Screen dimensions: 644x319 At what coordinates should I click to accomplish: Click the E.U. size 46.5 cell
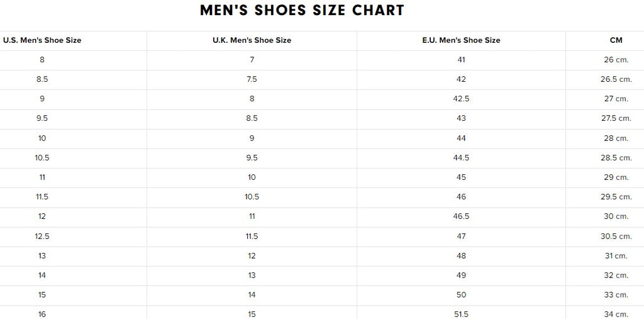pyautogui.click(x=461, y=216)
